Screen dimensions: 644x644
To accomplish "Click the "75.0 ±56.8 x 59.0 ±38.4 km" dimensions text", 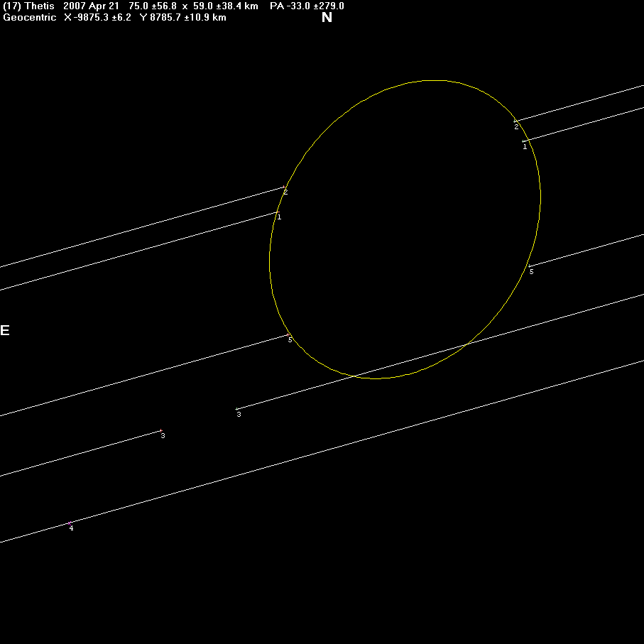I will point(193,6).
